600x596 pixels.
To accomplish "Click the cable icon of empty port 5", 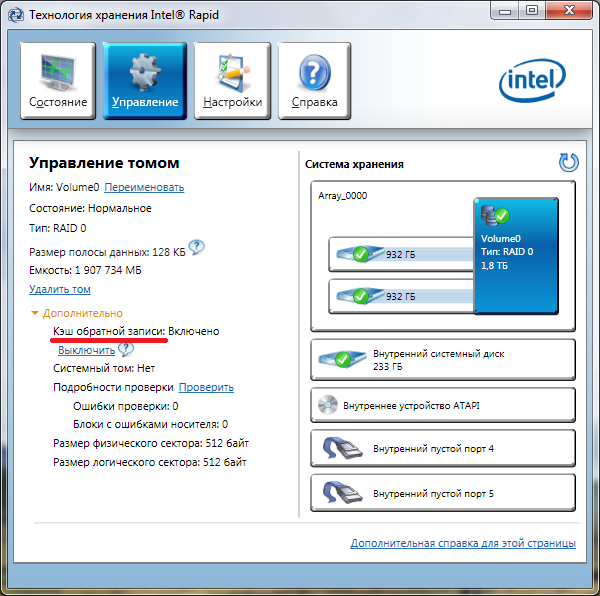I will click(342, 493).
